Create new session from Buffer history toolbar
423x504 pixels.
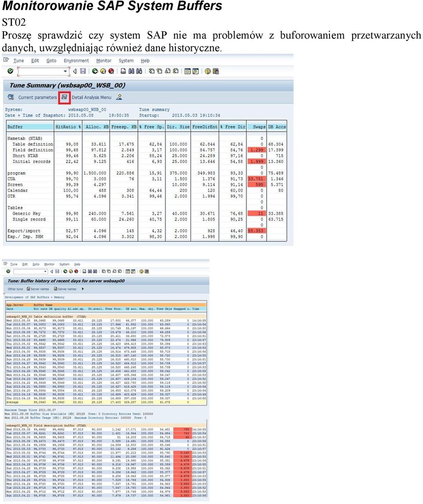[x=128, y=271]
